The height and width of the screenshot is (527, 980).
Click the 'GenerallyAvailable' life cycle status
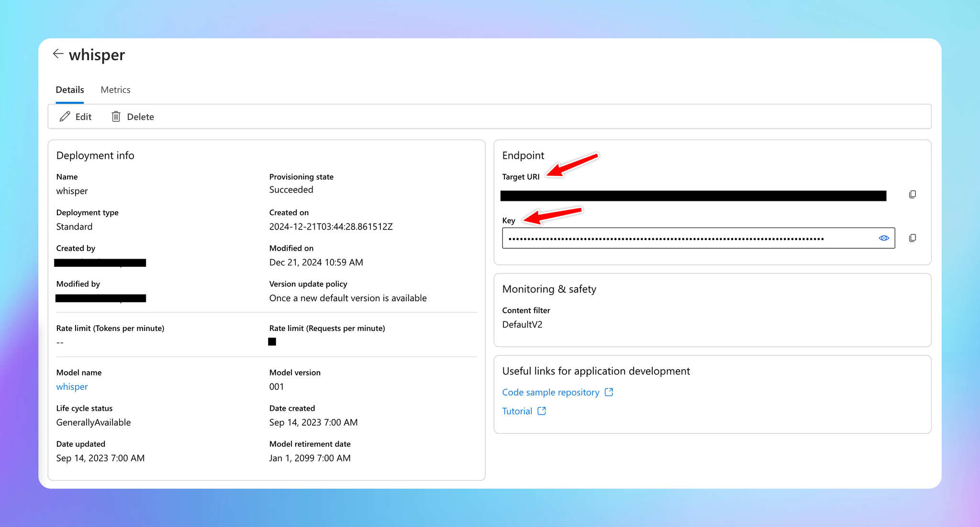(94, 422)
